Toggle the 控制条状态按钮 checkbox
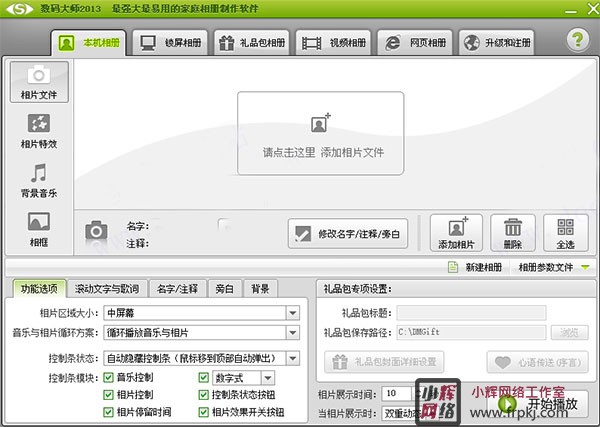The height and width of the screenshot is (427, 600). tap(204, 394)
